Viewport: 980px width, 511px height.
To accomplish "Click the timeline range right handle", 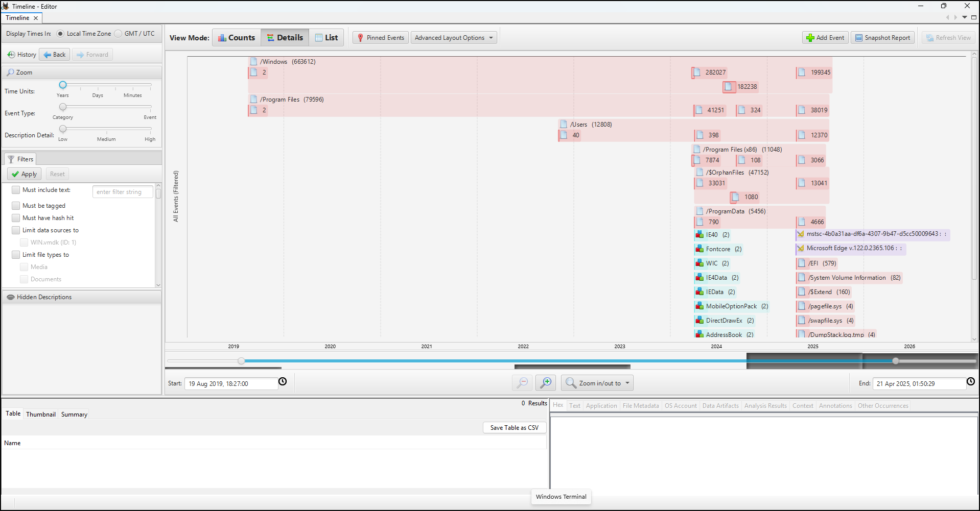I will click(896, 361).
